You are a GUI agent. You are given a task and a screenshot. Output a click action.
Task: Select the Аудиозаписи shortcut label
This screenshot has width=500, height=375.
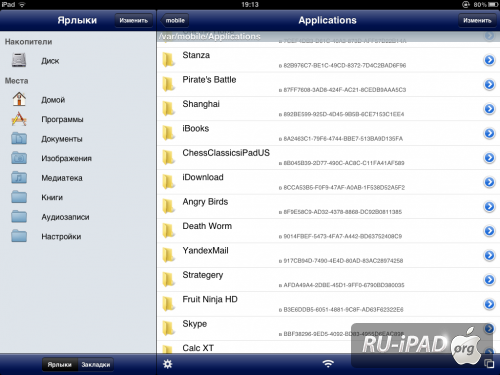[65, 217]
